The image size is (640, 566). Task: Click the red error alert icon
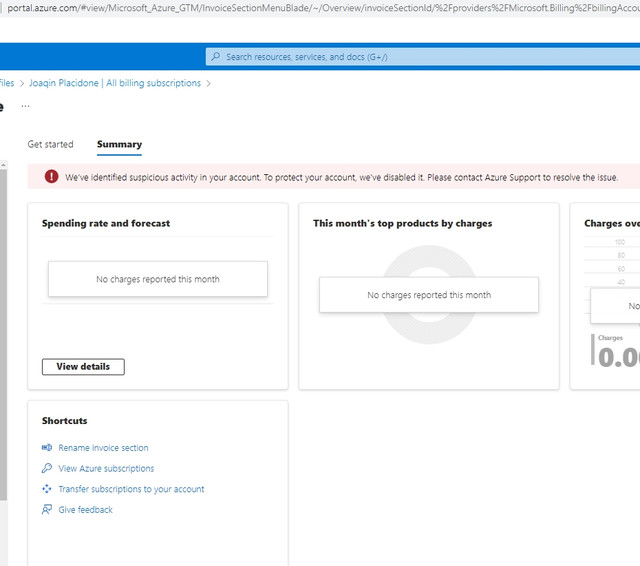(51, 177)
